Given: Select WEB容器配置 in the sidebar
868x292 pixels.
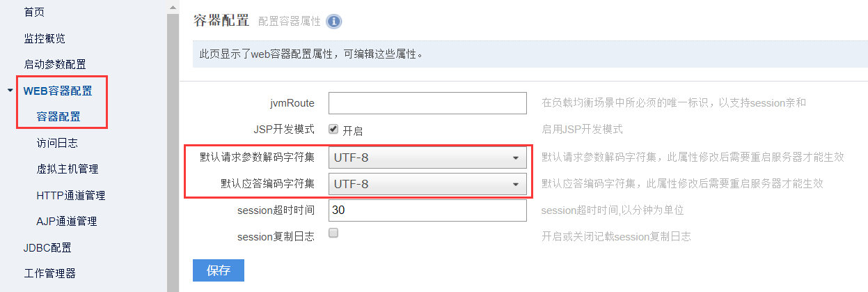Looking at the screenshot, I should (58, 91).
